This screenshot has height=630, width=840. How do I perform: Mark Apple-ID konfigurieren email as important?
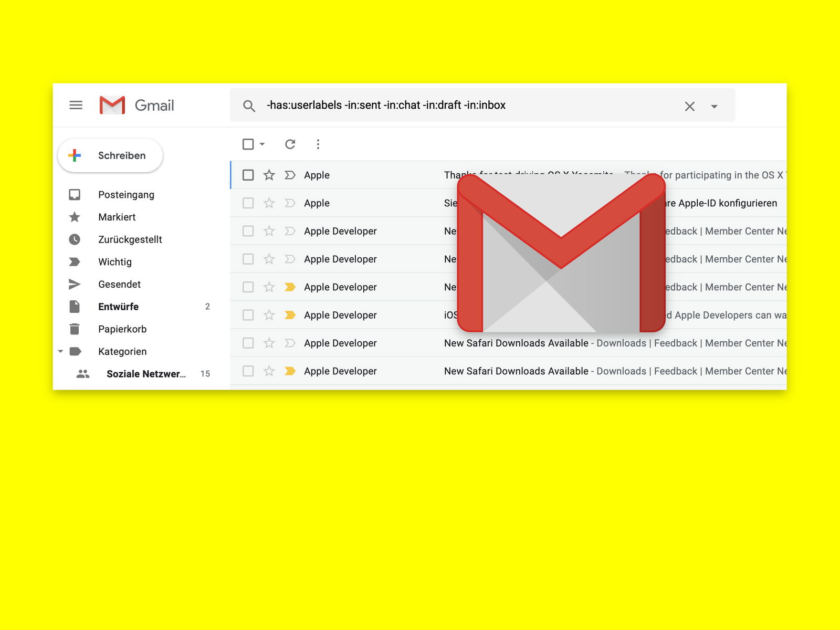point(290,203)
